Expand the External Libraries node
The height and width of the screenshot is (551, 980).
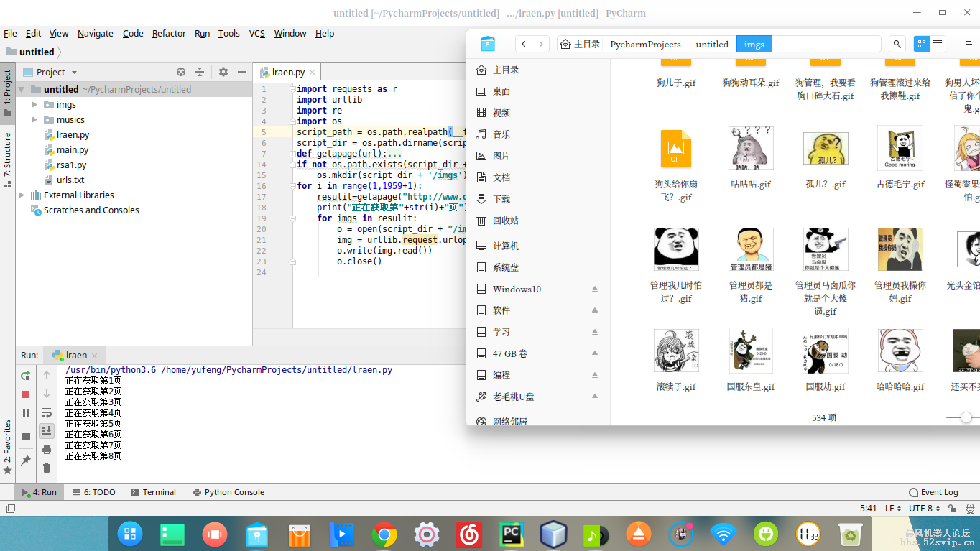tap(22, 195)
